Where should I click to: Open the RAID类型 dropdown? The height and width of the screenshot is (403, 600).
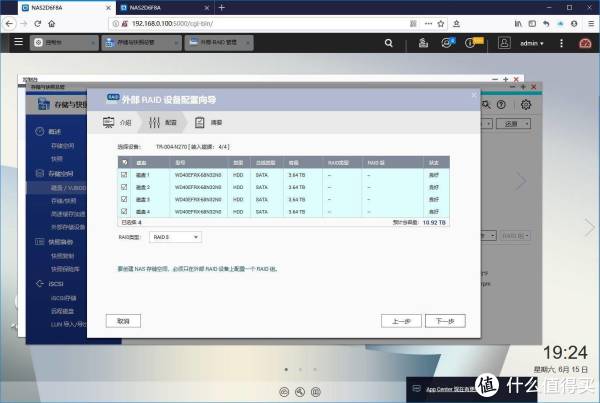click(x=175, y=237)
